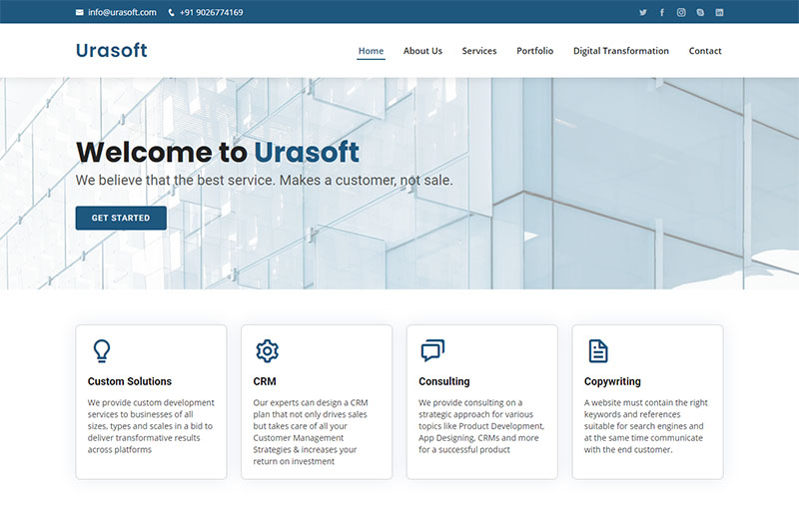Open the LinkedIn social icon
Screen dimensions: 799x532
(719, 12)
